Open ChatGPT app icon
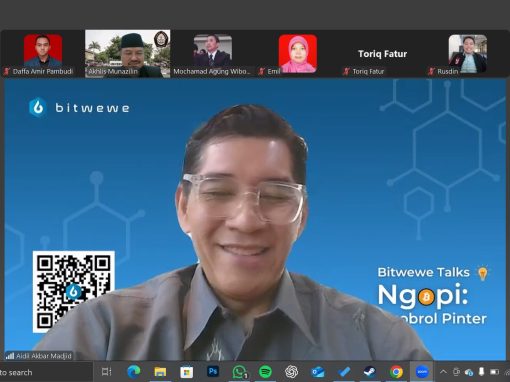Screen dimensions: 510x382 [x=291, y=372]
